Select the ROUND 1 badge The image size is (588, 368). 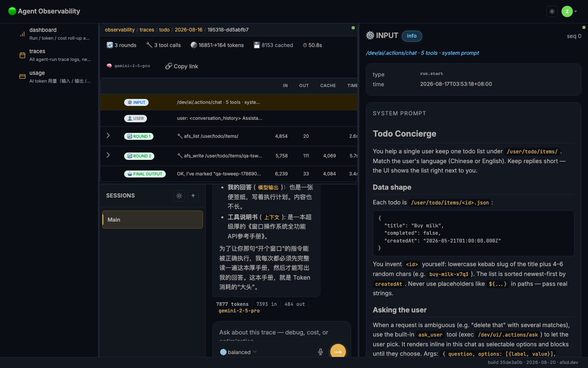point(139,137)
